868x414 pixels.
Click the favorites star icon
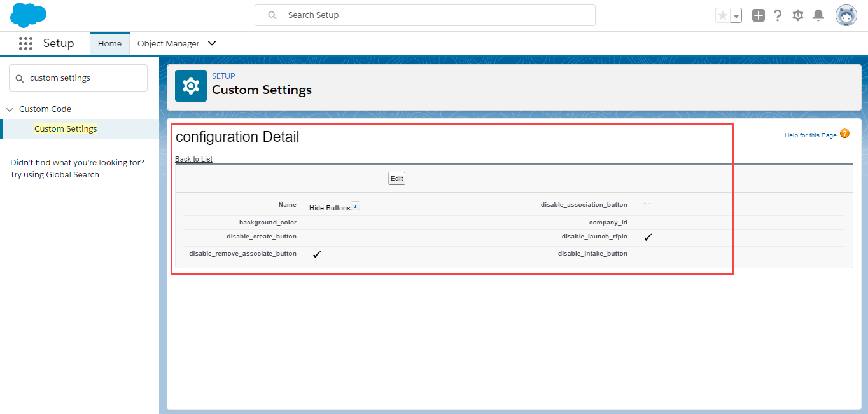722,15
